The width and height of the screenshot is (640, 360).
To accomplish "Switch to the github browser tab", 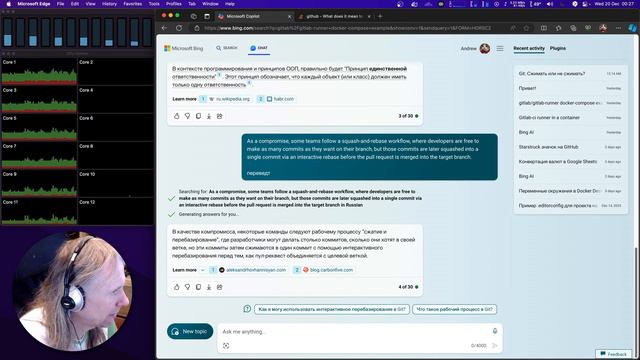I will click(334, 16).
